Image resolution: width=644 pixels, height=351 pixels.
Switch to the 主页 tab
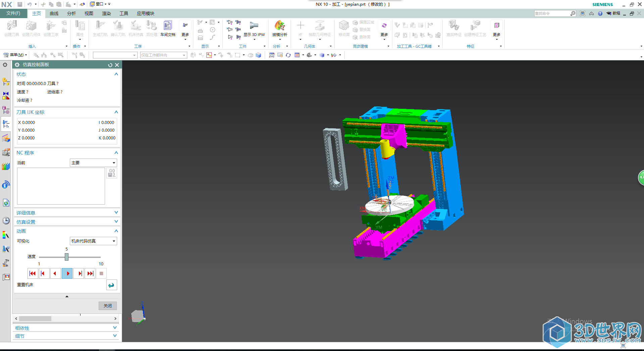tap(37, 13)
